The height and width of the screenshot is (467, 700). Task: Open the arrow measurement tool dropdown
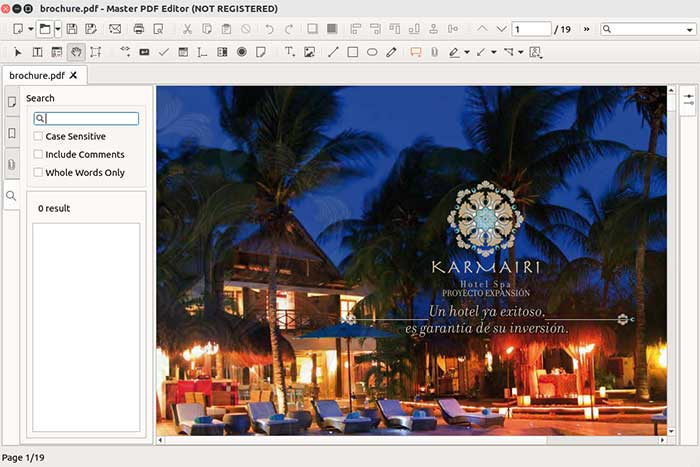(x=494, y=52)
